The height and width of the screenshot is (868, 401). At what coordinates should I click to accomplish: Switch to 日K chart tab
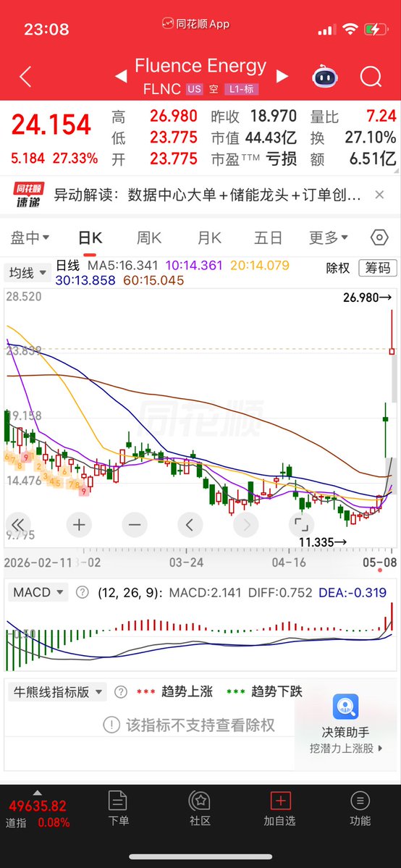coord(90,238)
